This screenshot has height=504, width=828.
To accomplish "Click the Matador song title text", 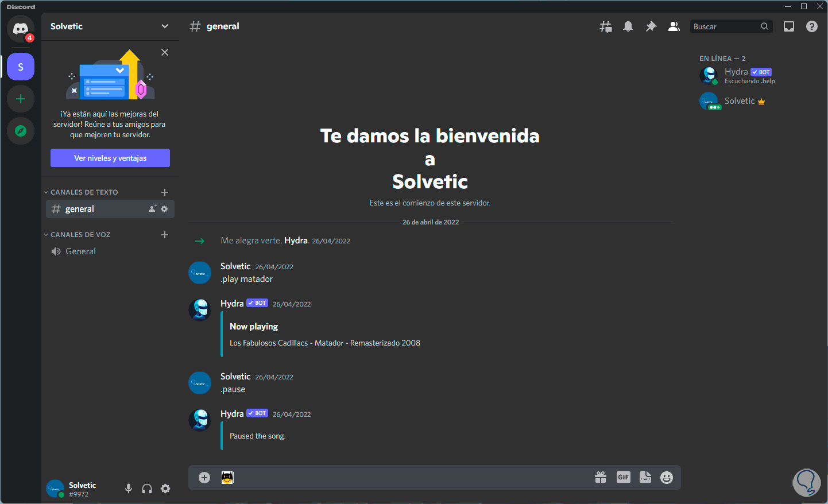I will coord(325,343).
